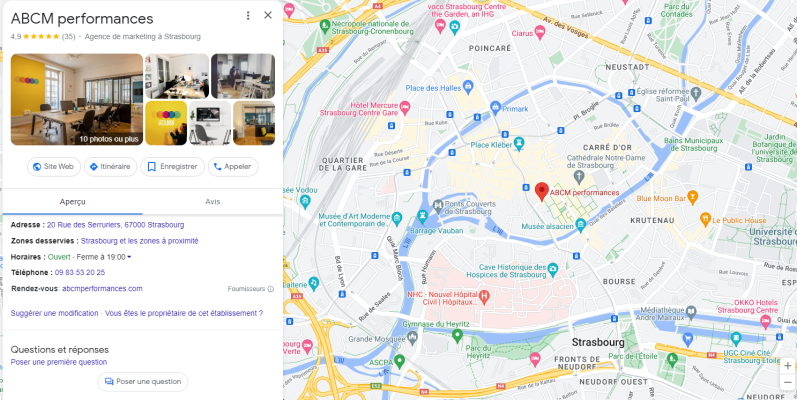797x400 pixels.
Task: Click the Strasbourg city label
Action: click(x=598, y=342)
